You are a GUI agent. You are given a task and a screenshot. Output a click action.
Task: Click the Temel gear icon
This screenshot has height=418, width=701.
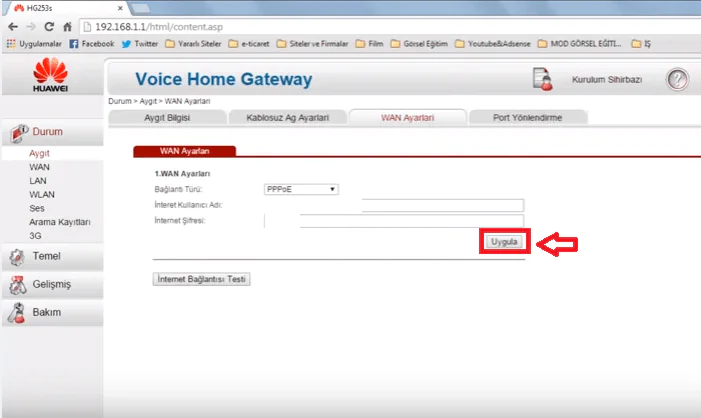click(17, 257)
